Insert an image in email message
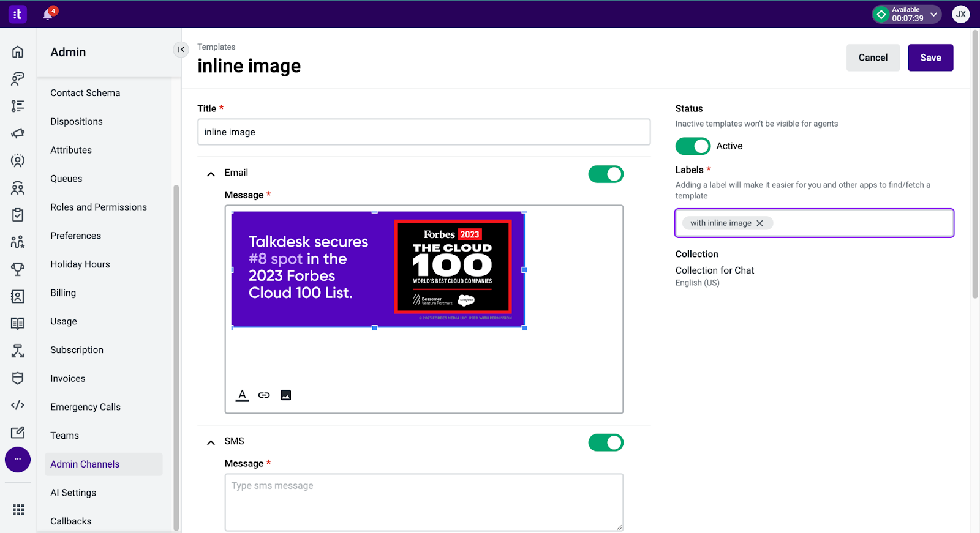This screenshot has width=980, height=533. tap(286, 395)
